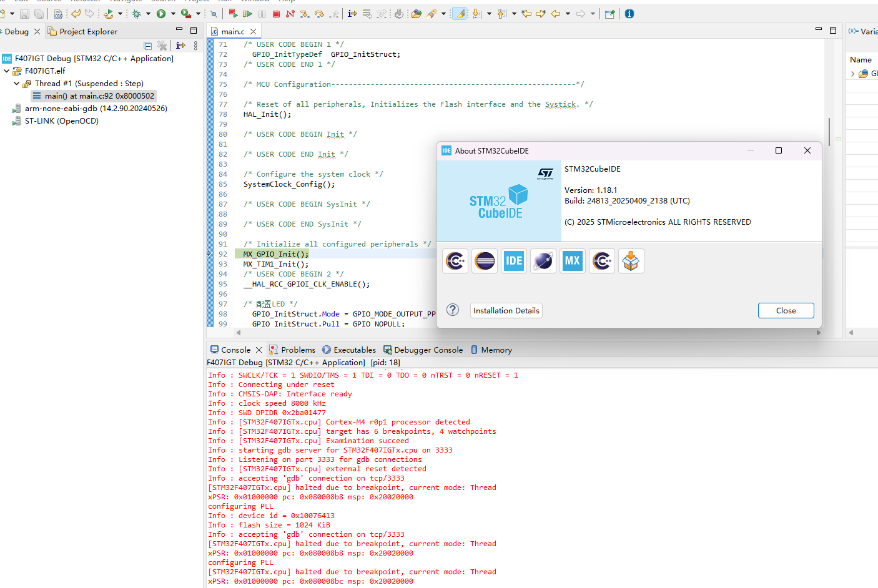Select the arm-none-eabi-gdb process entry
Image resolution: width=878 pixels, height=588 pixels.
(90, 108)
